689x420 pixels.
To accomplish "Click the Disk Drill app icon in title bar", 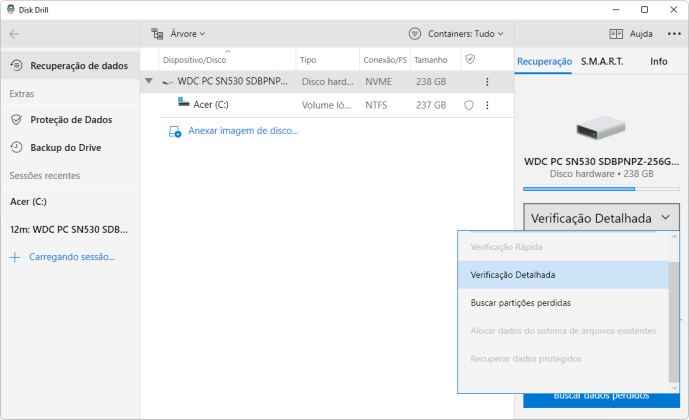I will pos(11,9).
